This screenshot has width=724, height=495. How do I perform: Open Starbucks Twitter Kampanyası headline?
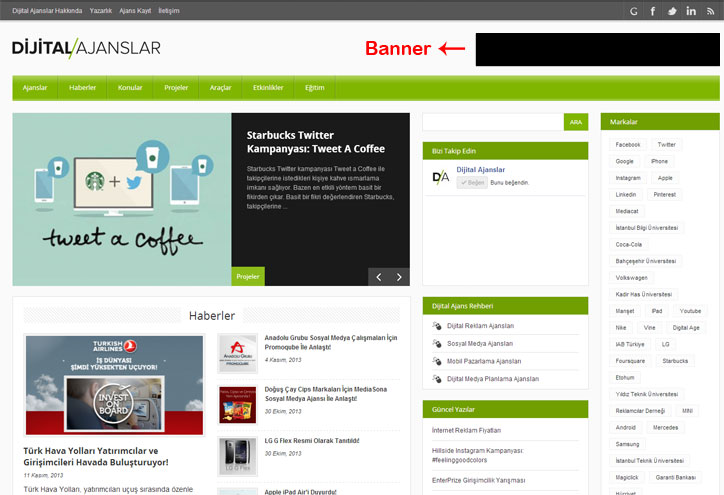[x=315, y=142]
